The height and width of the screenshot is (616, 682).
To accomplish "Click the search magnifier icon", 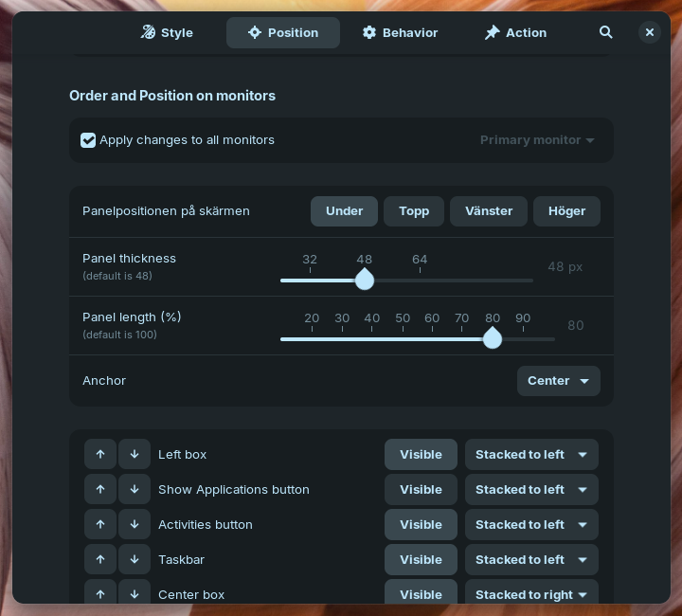I will coord(606,32).
